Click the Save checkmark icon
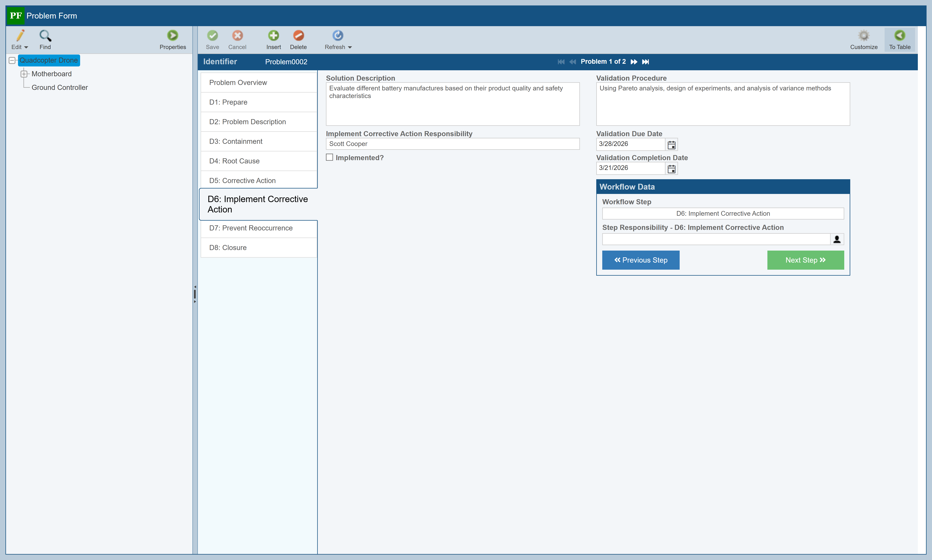 click(x=212, y=36)
